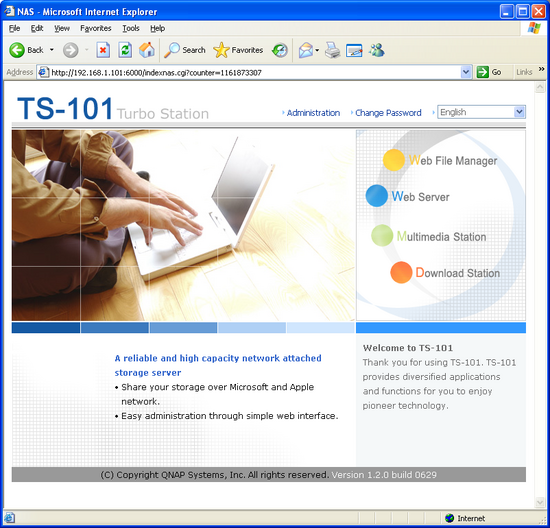The image size is (550, 528).
Task: Go to the Home page icon
Action: [x=147, y=50]
